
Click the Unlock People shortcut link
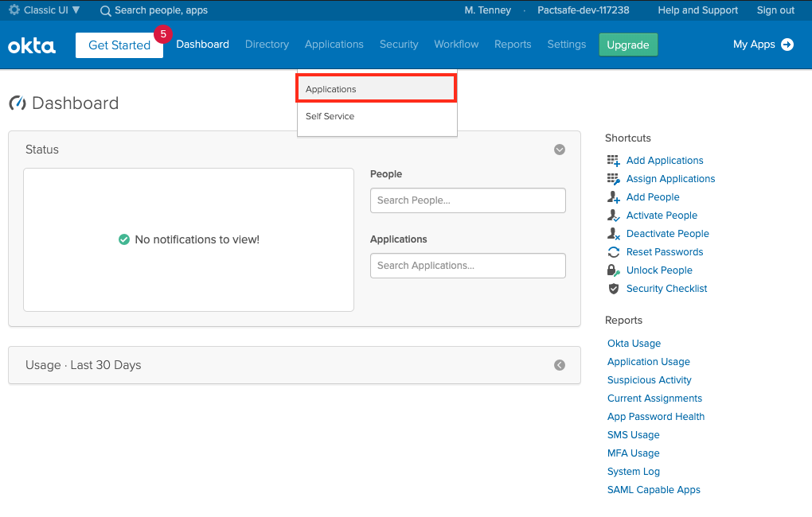tap(659, 270)
